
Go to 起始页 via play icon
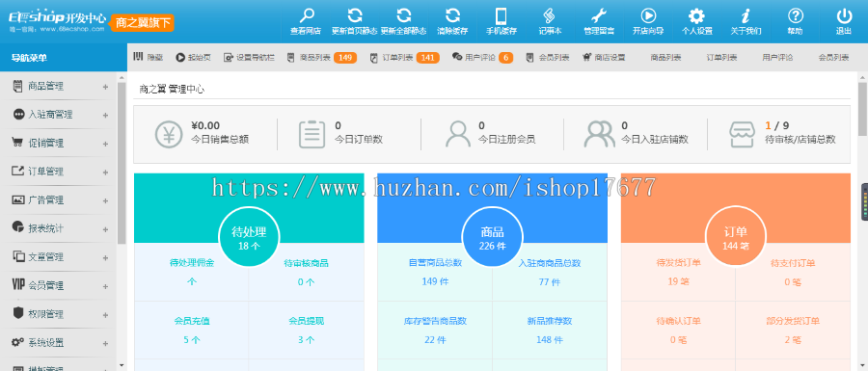[180, 57]
